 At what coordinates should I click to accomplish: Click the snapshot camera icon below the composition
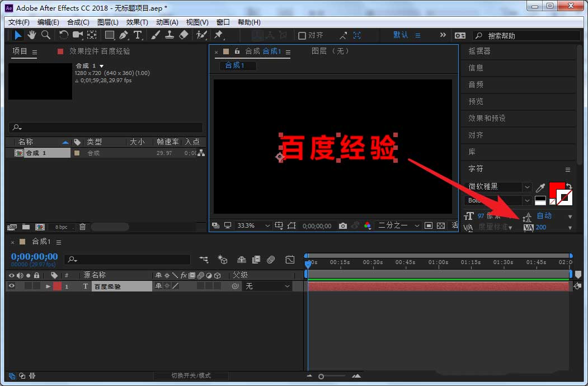click(342, 225)
